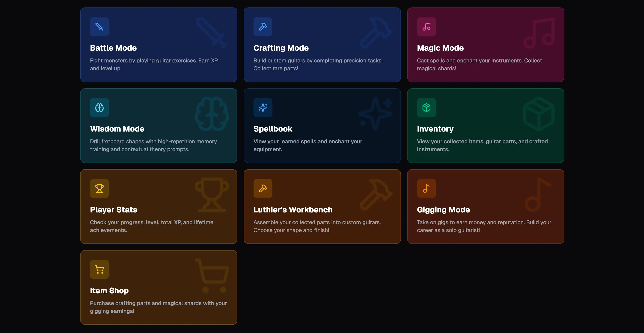
Task: Click the green box icon on Inventory
Action: click(x=426, y=108)
